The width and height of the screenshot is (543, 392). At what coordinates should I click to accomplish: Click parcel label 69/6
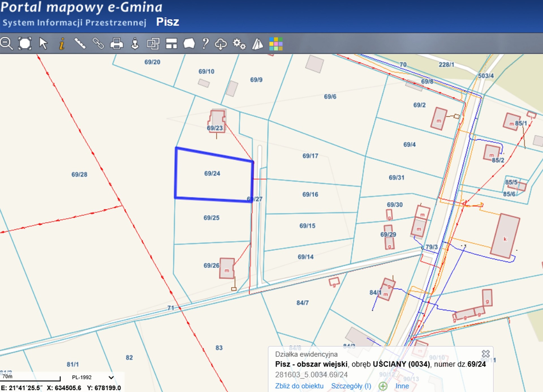[x=330, y=96]
